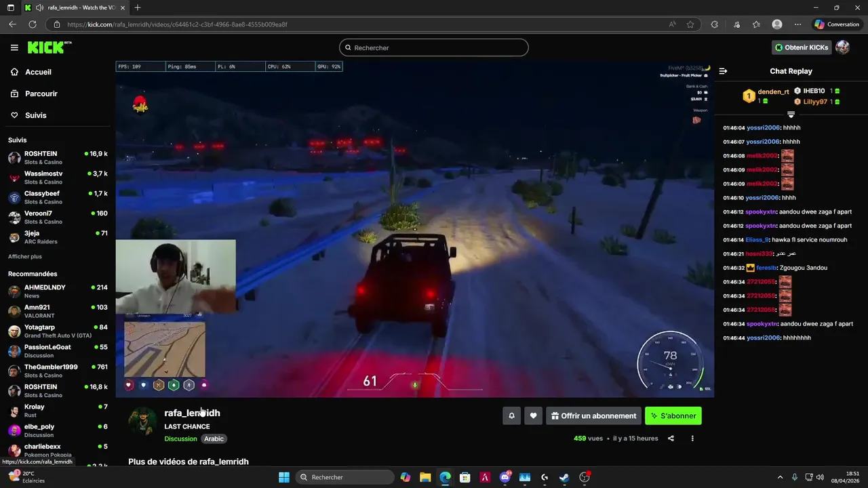Image resolution: width=868 pixels, height=488 pixels.
Task: Open Verooni7 followed channel
Action: pyautogui.click(x=58, y=217)
